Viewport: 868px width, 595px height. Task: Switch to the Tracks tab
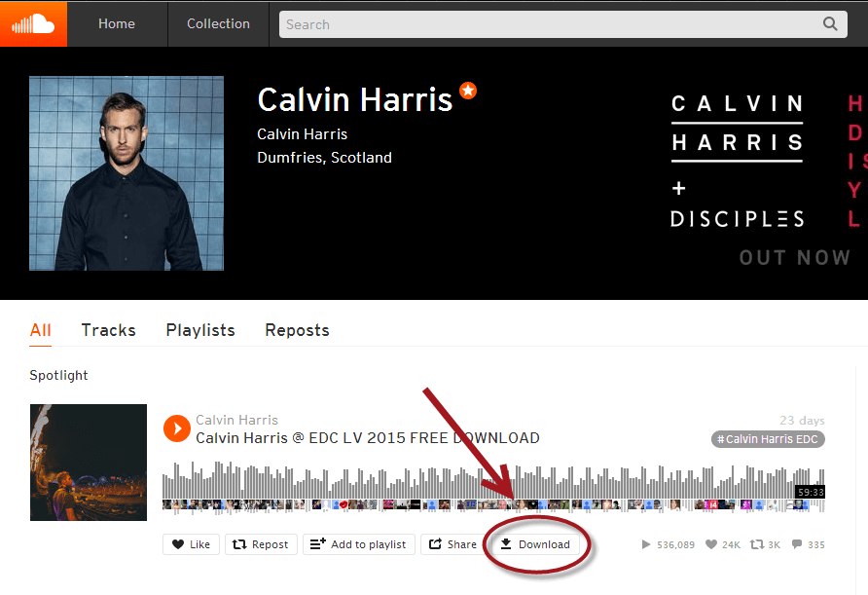click(109, 330)
